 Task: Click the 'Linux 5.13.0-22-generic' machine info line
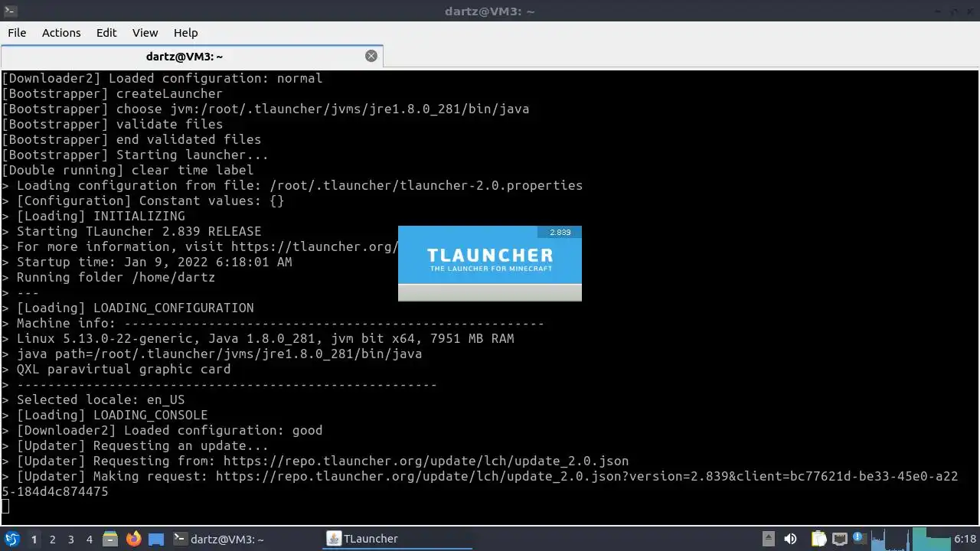click(x=258, y=338)
